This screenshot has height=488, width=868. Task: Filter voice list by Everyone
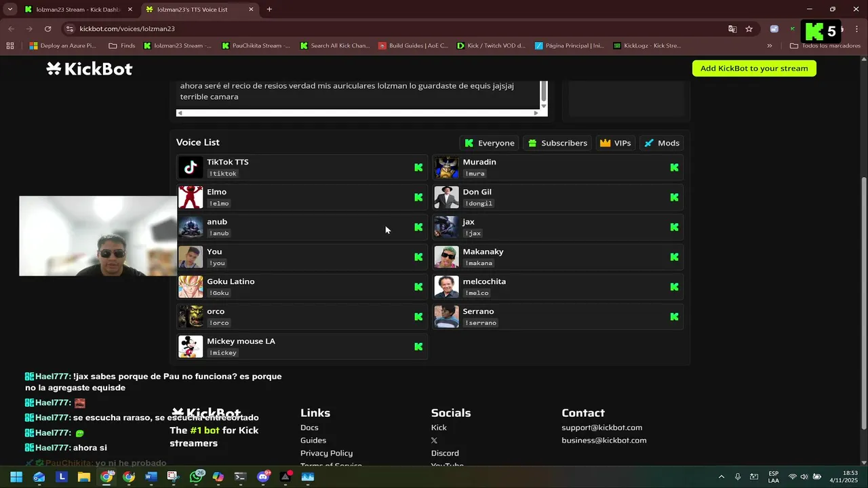click(x=490, y=143)
